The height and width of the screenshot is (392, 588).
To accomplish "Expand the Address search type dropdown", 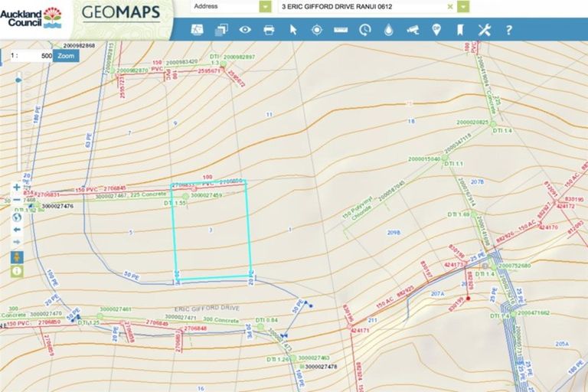I will pyautogui.click(x=266, y=7).
